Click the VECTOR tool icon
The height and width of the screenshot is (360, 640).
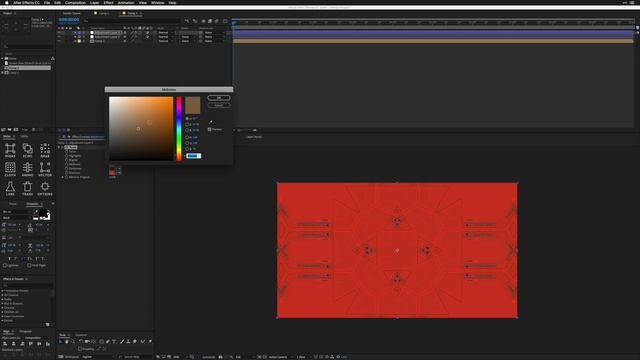[x=45, y=169]
